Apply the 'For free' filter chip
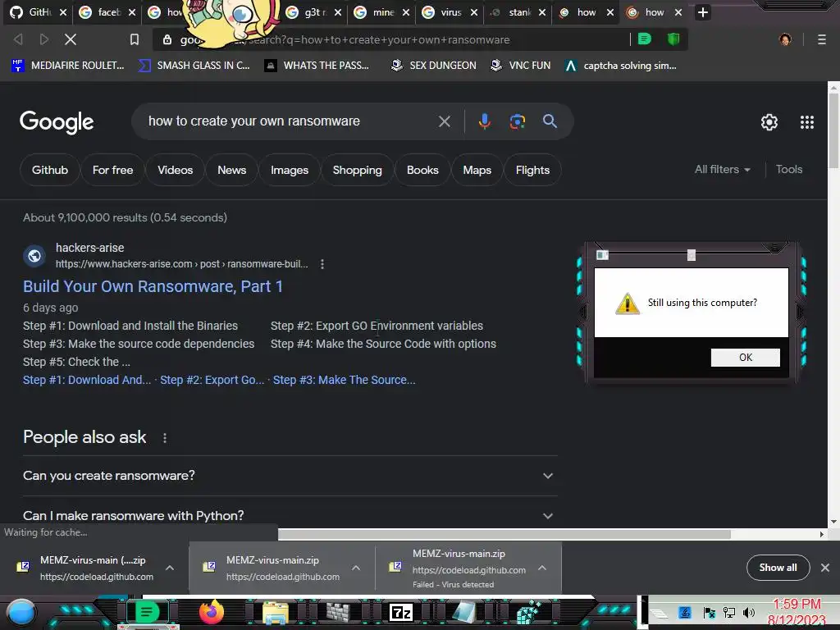840x630 pixels. (112, 170)
